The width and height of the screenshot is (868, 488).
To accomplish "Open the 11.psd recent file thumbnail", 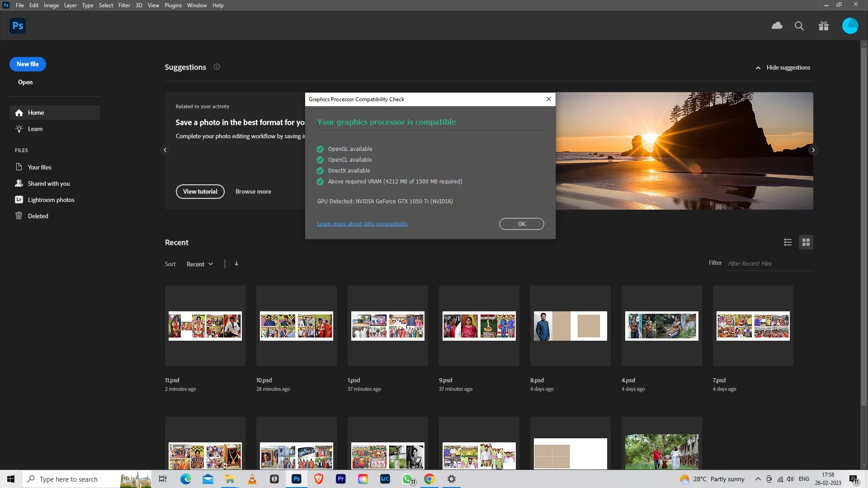I will [205, 326].
